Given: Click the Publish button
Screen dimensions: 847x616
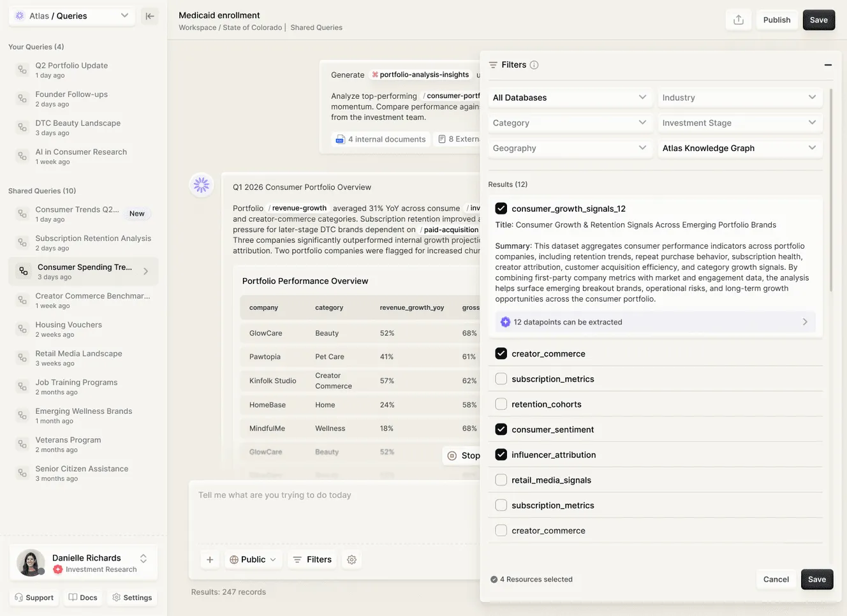Looking at the screenshot, I should [x=777, y=20].
